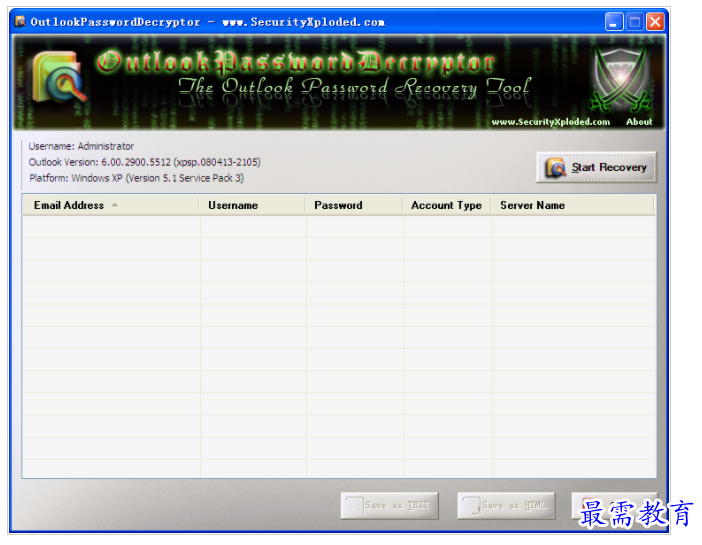Open the About link in banner

[x=639, y=122]
